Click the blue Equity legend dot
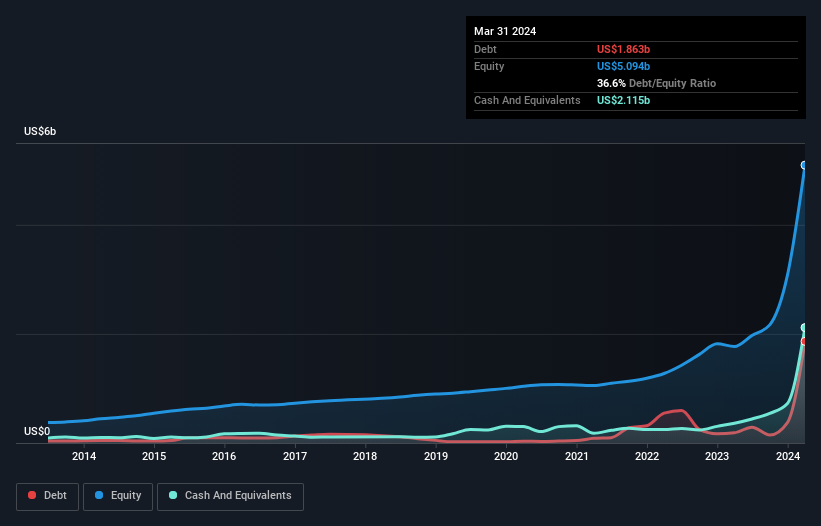 (x=99, y=495)
